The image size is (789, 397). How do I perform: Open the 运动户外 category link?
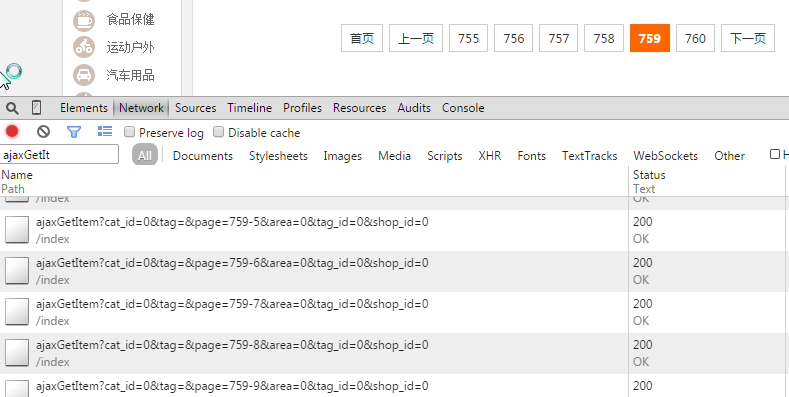(x=130, y=47)
